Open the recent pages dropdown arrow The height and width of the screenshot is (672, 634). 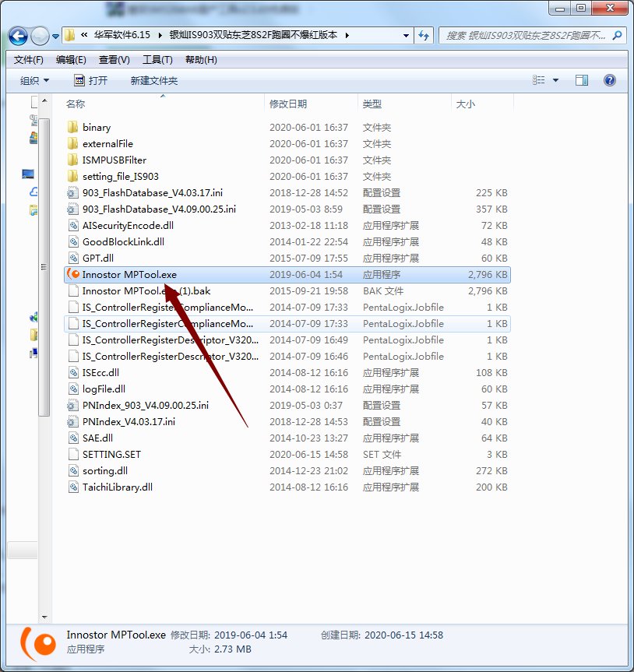click(x=56, y=37)
